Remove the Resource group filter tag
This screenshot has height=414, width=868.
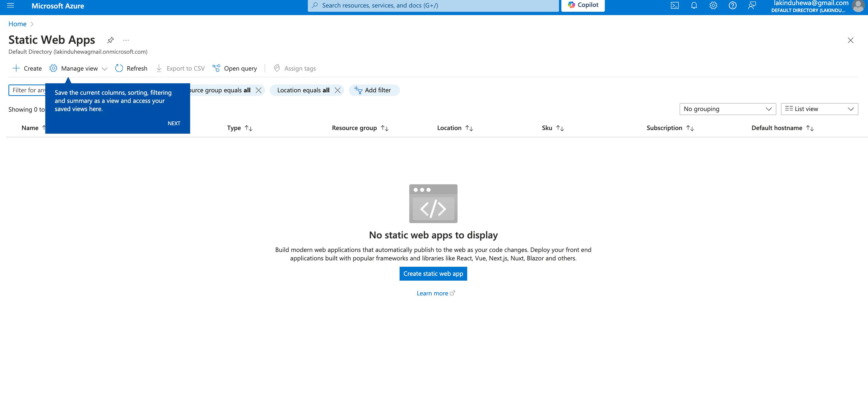click(x=259, y=90)
